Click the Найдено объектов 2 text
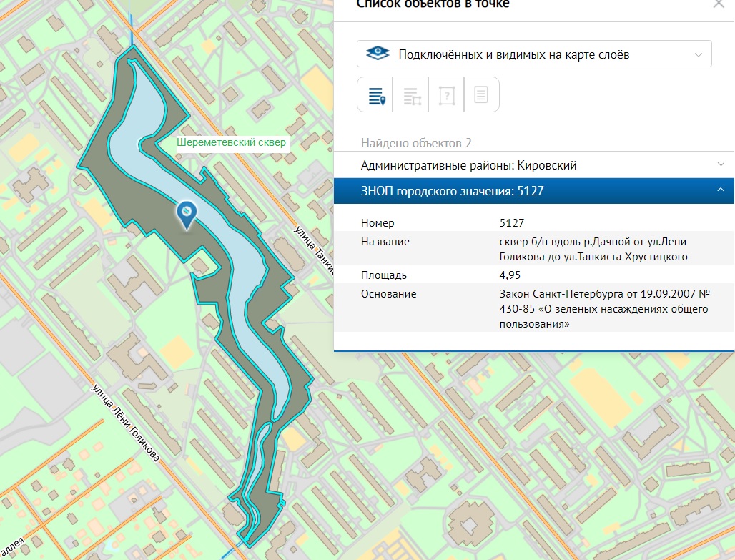This screenshot has width=735, height=560. 416,143
